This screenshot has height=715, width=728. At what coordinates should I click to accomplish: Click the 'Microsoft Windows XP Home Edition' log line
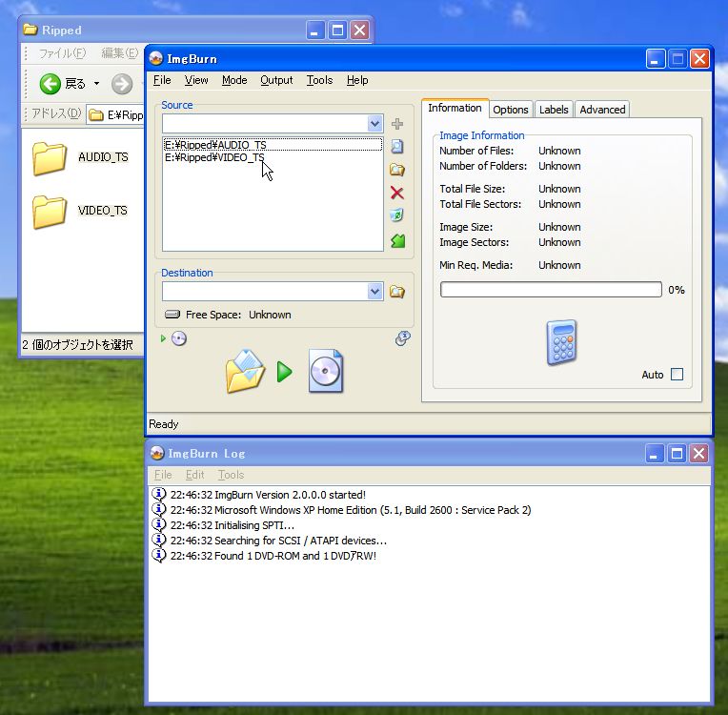point(351,510)
